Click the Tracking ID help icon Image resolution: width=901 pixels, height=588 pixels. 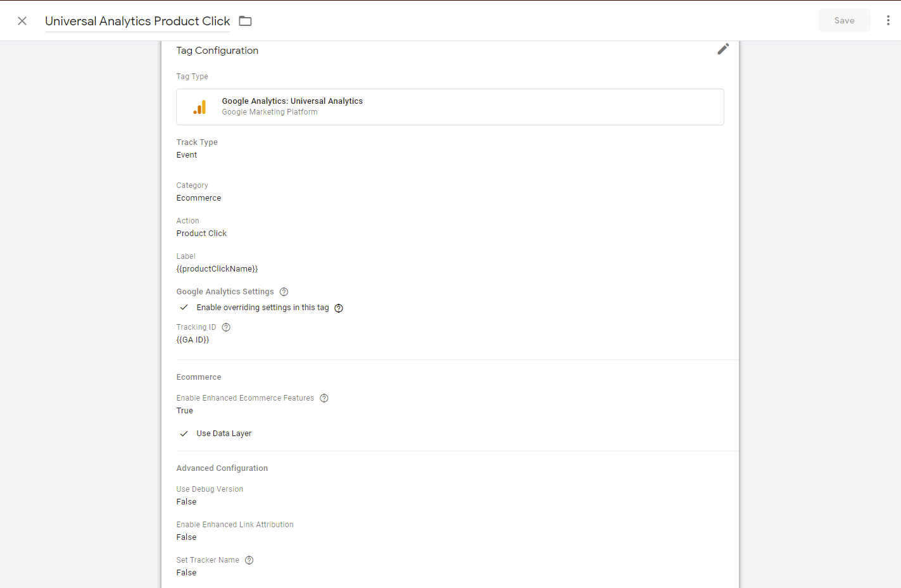click(x=226, y=327)
